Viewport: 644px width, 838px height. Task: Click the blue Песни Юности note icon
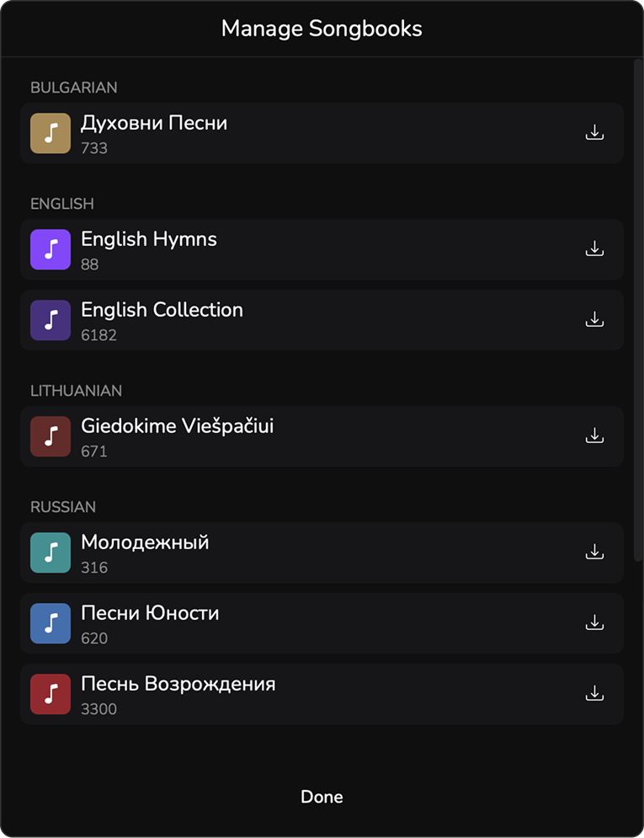click(51, 623)
